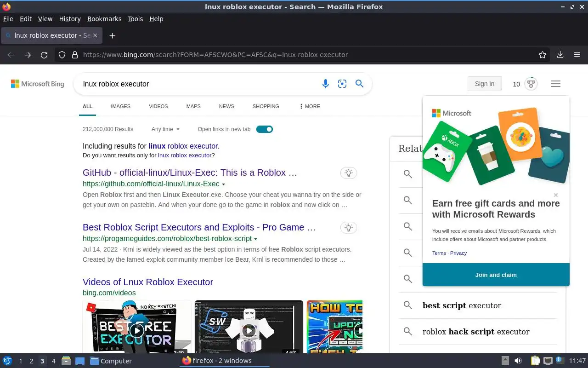This screenshot has height=368, width=588.
Task: Switch to workspace 1
Action: pos(20,361)
